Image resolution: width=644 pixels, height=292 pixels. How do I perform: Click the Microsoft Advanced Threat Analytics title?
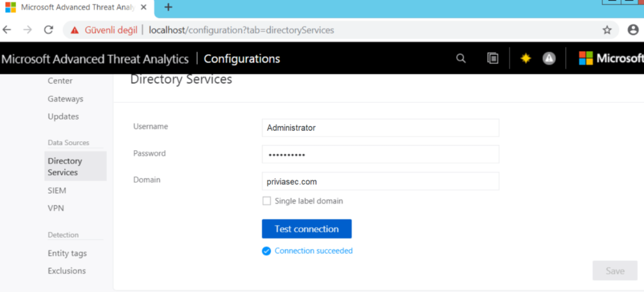coord(96,59)
